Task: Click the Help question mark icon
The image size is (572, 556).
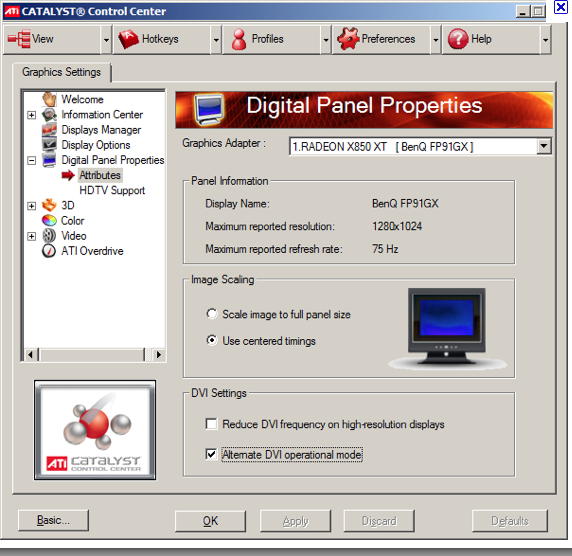Action: (x=458, y=39)
